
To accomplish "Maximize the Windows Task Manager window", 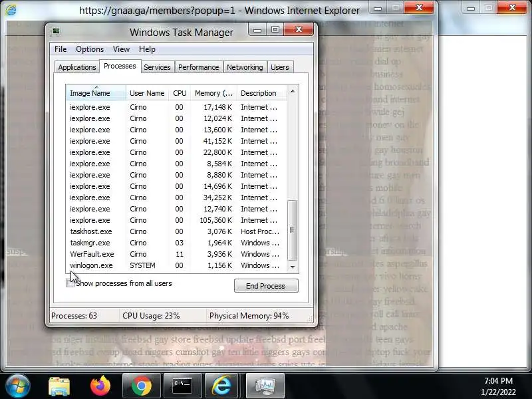I will (x=275, y=29).
